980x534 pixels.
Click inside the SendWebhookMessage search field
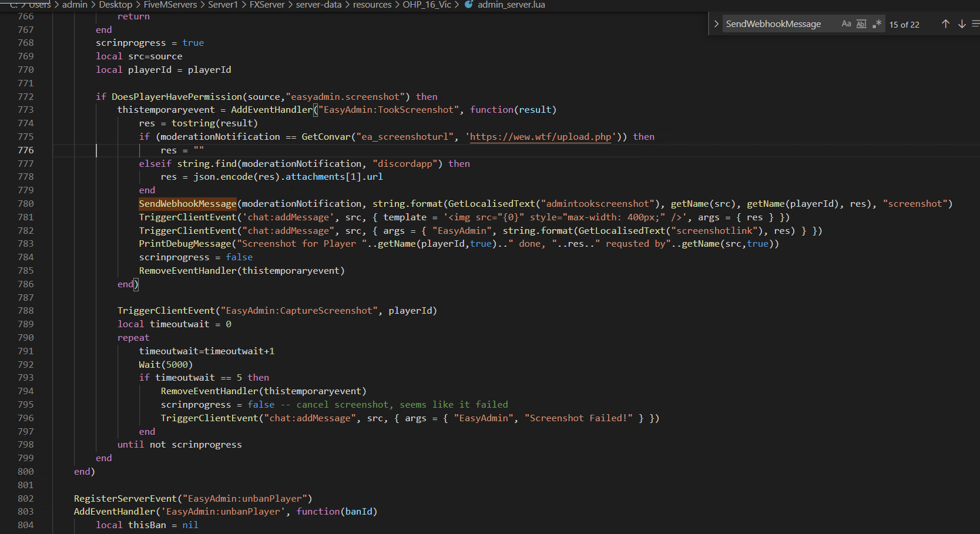(x=776, y=23)
